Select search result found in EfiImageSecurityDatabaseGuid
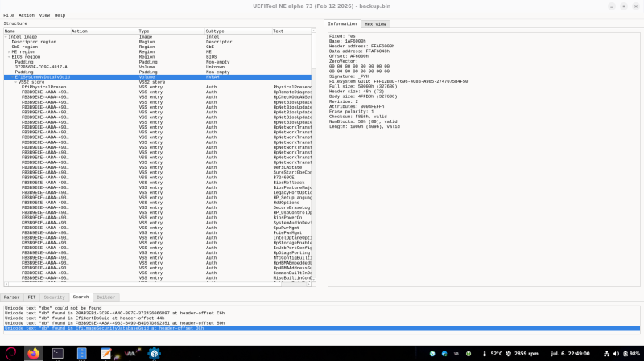The image size is (644, 361). 322,328
